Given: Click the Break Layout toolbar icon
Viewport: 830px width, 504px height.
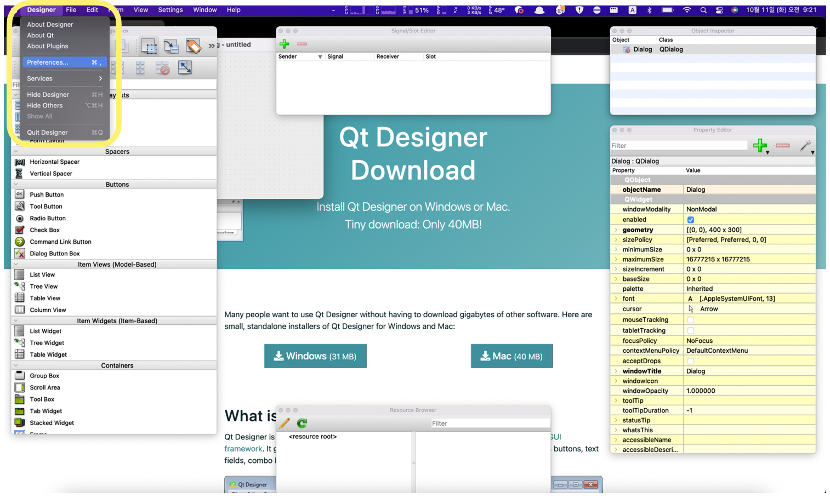Looking at the screenshot, I should pos(162,68).
